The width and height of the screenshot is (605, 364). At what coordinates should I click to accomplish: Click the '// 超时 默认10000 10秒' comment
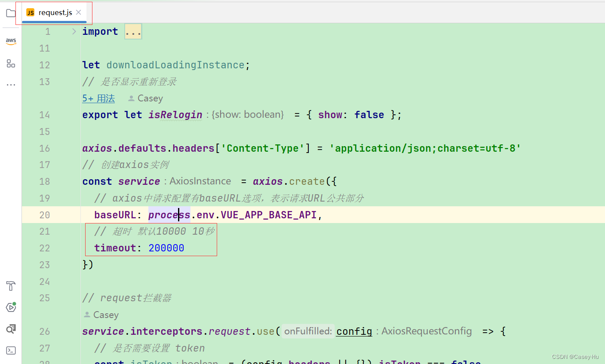pos(154,232)
